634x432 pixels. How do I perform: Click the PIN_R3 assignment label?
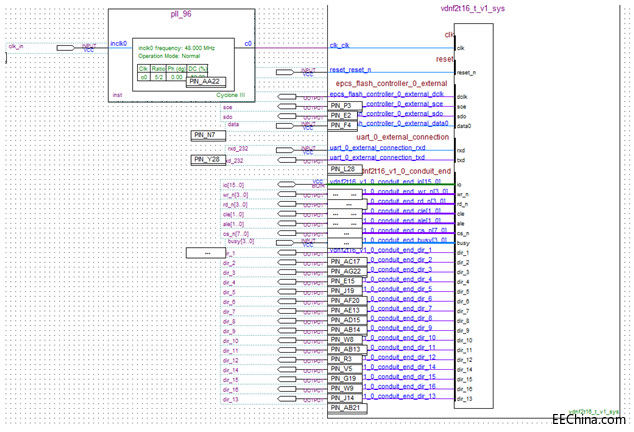345,359
